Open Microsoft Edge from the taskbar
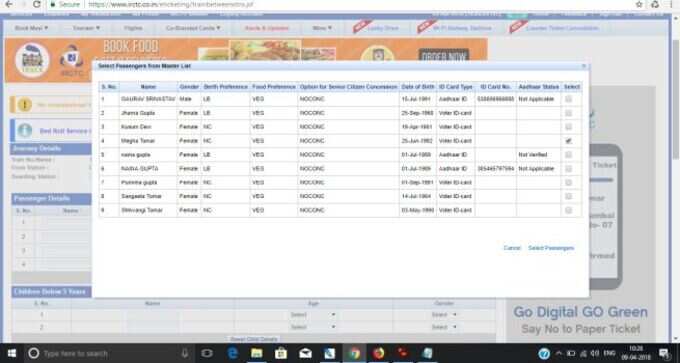Screen dimensions: 680x363 point(232,353)
